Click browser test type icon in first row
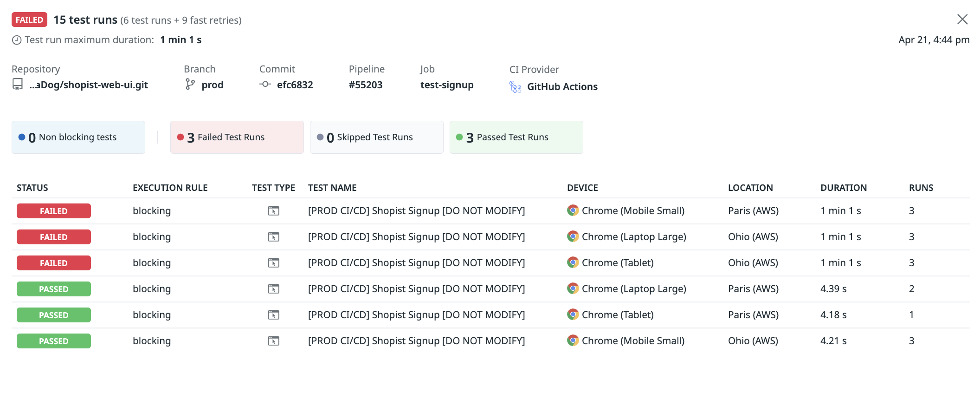 point(274,211)
